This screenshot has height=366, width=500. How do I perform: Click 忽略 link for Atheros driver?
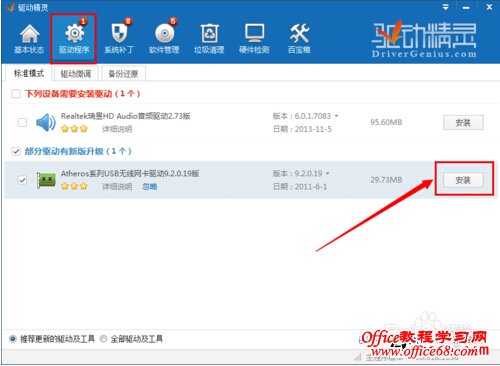[x=150, y=186]
